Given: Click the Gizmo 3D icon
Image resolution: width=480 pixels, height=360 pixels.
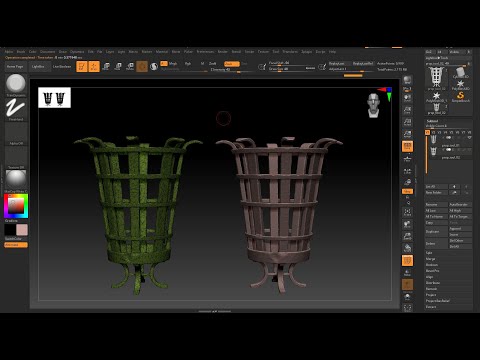Looking at the screenshot, I should point(142,66).
